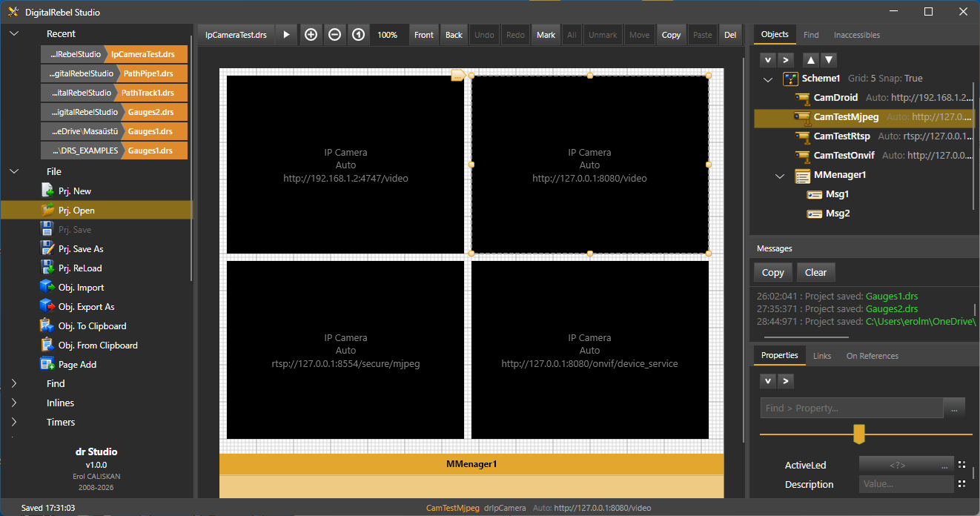Click the 'v' button in Properties panel
The height and width of the screenshot is (516, 980).
click(768, 381)
